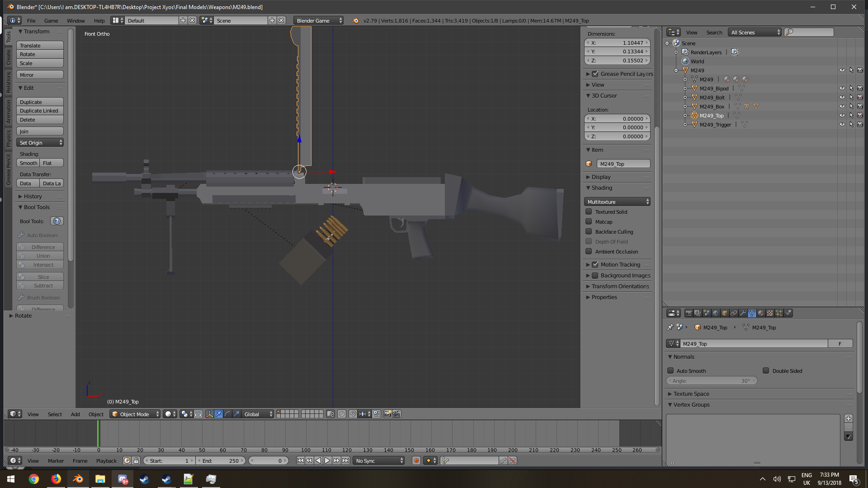Viewport: 868px width, 488px height.
Task: Open the Blender Game engine dropdown
Action: [318, 21]
